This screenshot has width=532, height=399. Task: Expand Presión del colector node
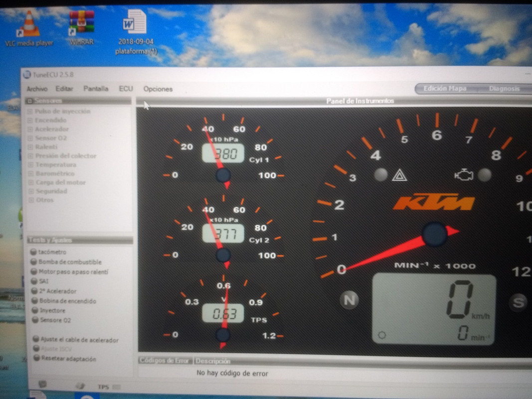30,156
